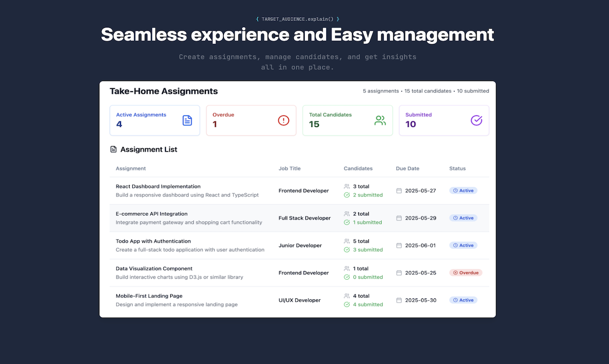Click the Job Title column header

pos(290,169)
